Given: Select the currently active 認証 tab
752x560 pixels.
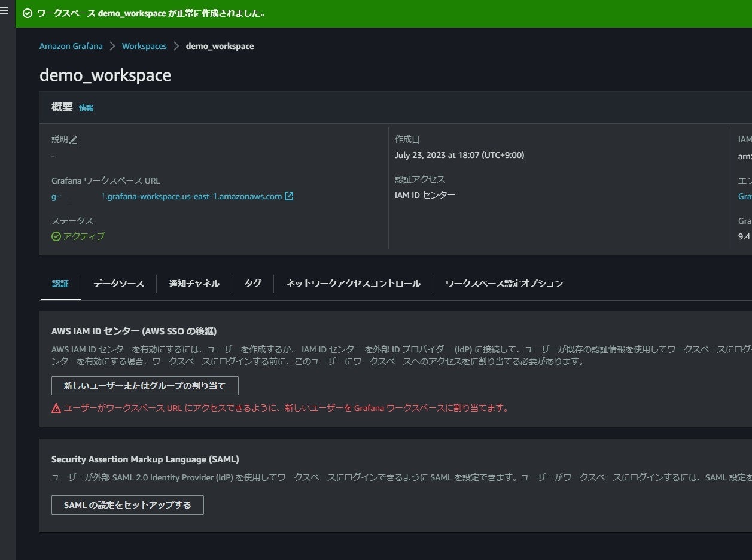Looking at the screenshot, I should coord(60,284).
